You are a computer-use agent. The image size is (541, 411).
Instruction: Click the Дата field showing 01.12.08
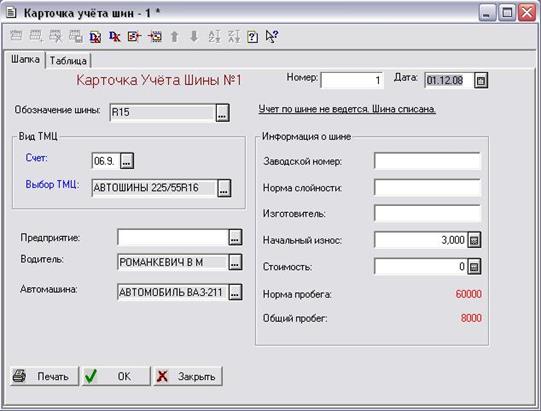coord(449,80)
